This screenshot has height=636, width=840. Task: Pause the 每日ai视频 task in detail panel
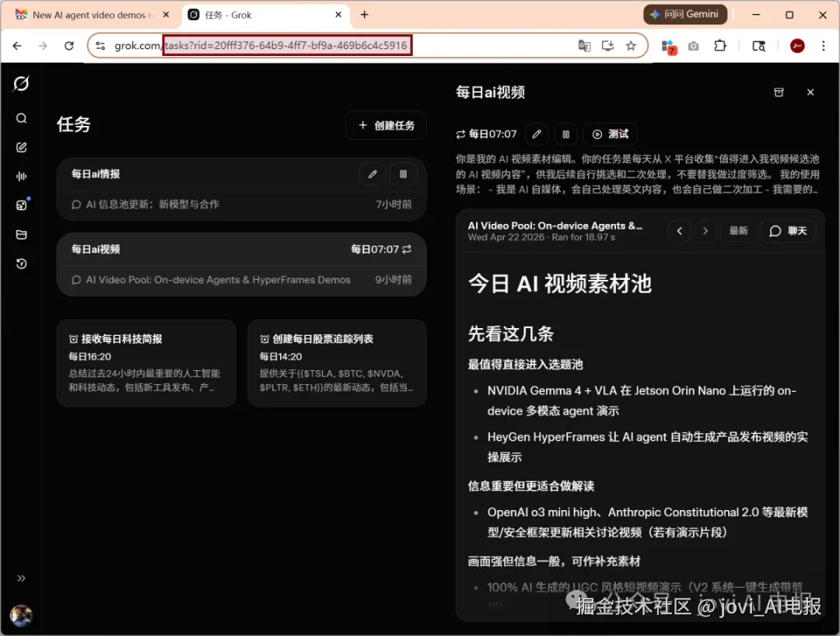point(565,134)
